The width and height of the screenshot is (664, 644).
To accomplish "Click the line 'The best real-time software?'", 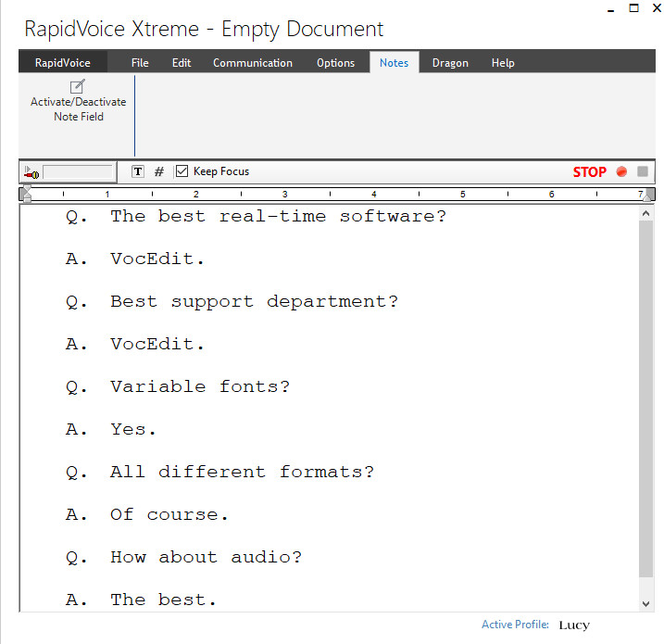I will coord(278,217).
